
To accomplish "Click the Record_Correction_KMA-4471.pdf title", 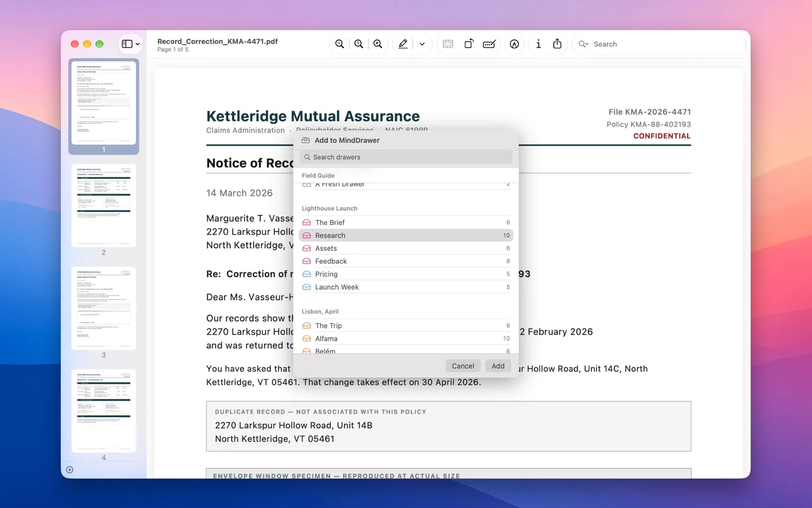I will tap(218, 41).
